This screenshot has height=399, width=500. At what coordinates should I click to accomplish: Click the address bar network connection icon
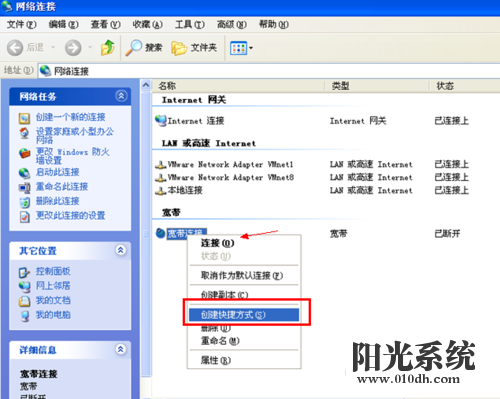coord(45,70)
